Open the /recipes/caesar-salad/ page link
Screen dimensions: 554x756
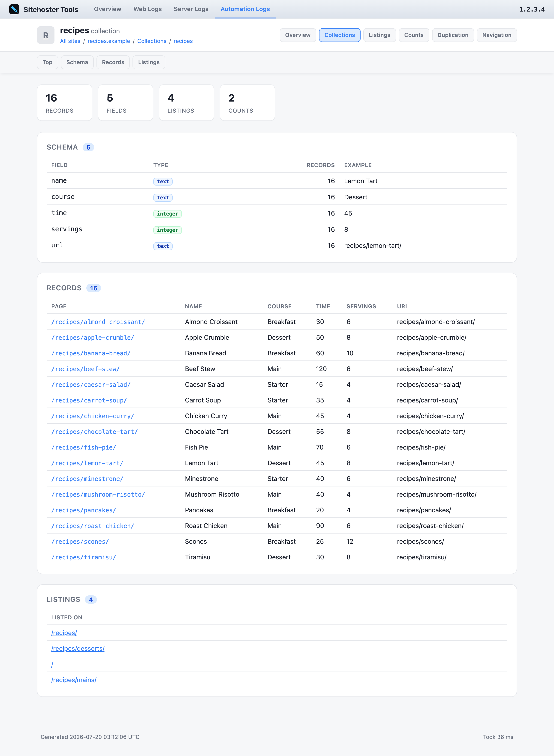pyautogui.click(x=91, y=384)
